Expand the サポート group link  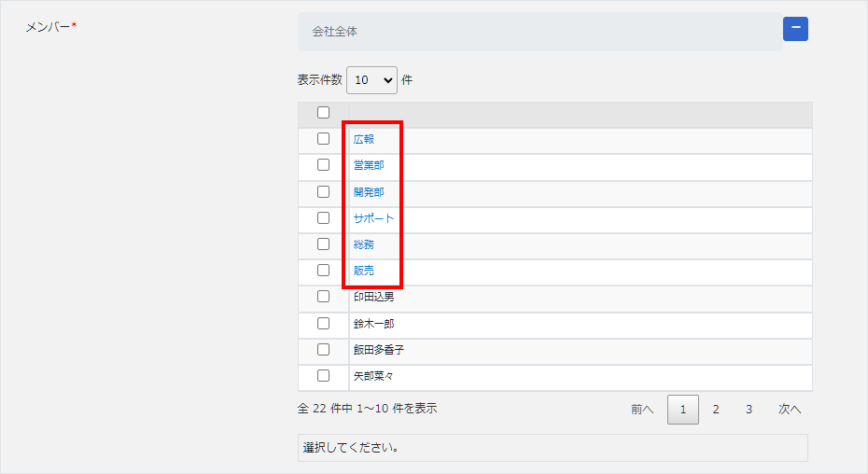[373, 218]
